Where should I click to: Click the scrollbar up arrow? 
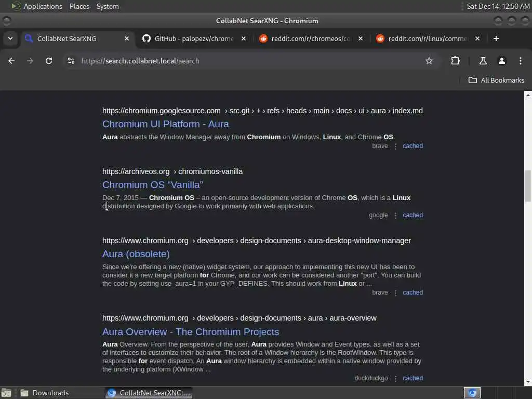click(528, 95)
